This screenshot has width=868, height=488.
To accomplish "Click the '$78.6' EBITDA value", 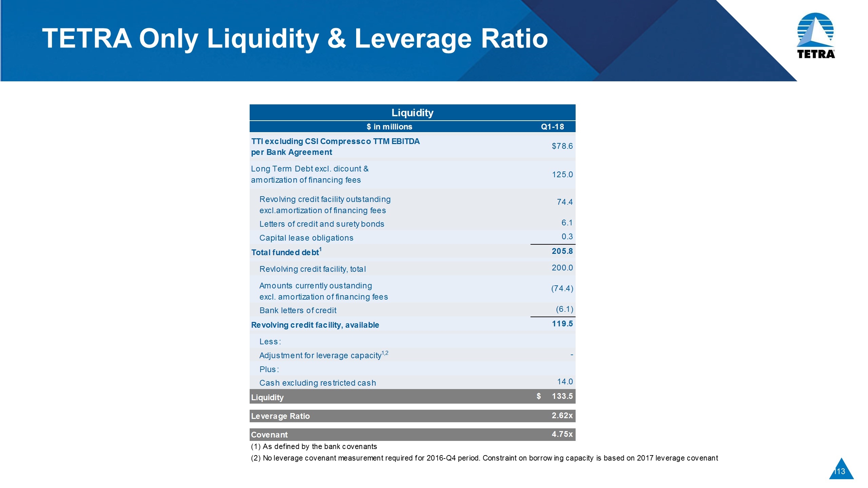I will click(x=562, y=146).
